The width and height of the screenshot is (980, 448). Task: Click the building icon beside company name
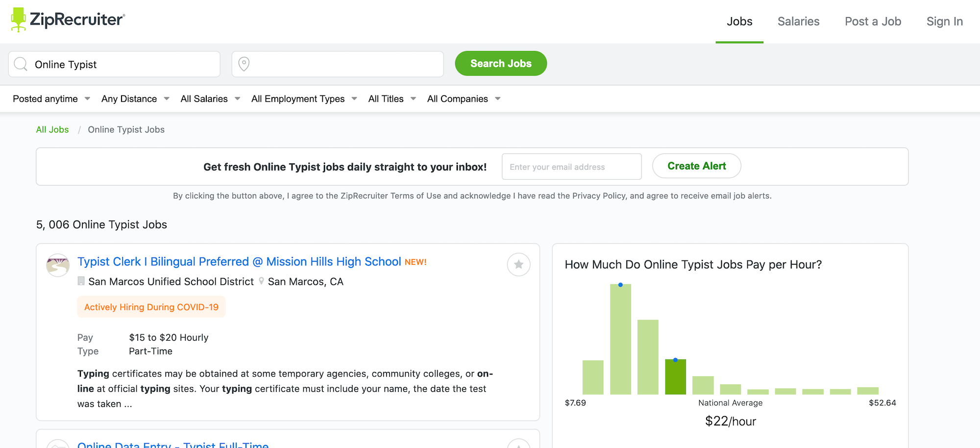(81, 281)
